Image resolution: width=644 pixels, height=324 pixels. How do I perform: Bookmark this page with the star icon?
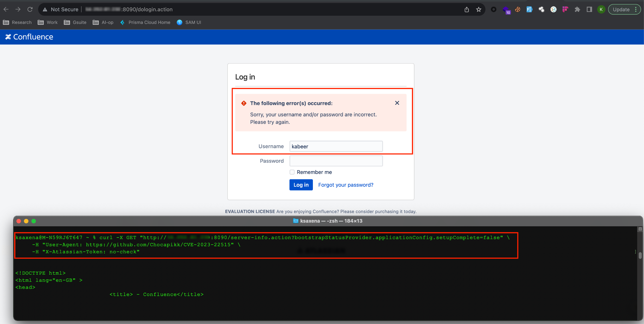point(479,9)
